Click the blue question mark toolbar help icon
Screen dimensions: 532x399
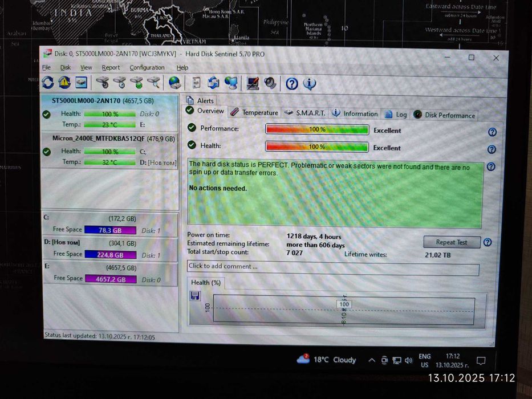tap(292, 83)
